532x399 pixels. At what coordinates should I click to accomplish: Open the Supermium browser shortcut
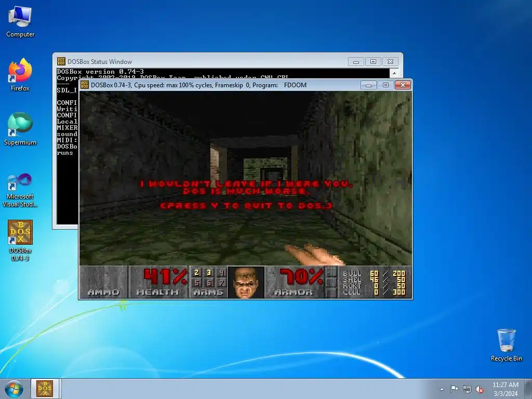[20, 129]
